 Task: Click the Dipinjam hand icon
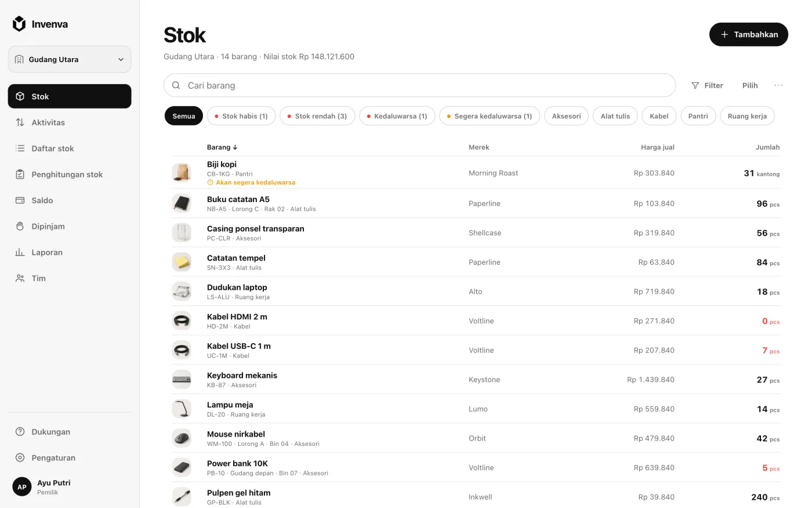pos(20,226)
